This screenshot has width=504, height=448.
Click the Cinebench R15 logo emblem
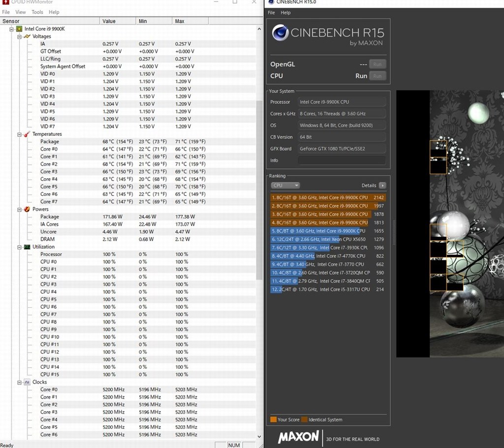(x=280, y=33)
